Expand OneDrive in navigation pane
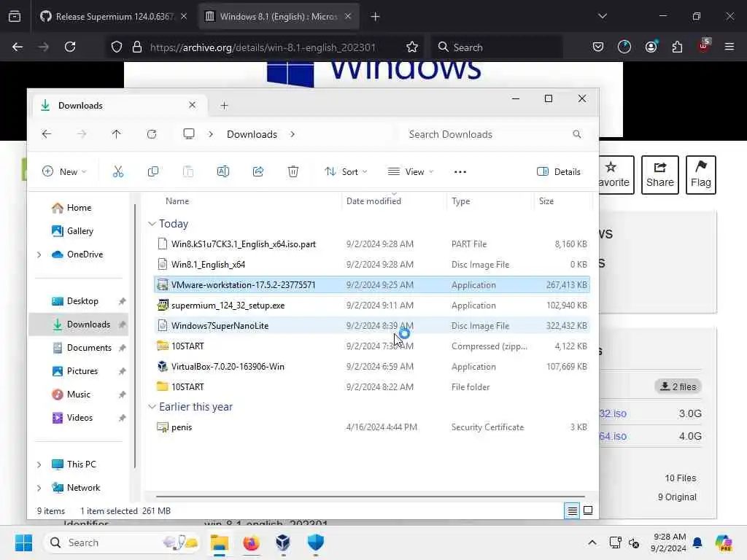747x560 pixels. (x=39, y=254)
